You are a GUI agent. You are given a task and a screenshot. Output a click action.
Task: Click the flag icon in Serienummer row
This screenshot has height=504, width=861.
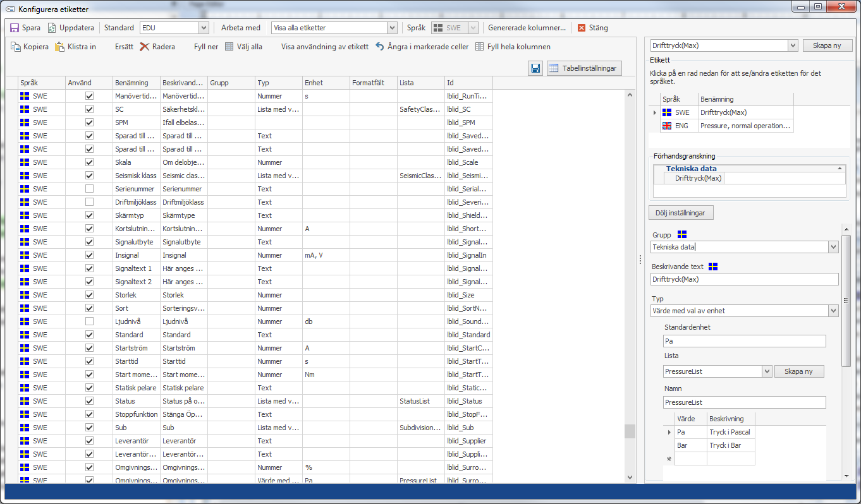click(x=25, y=189)
